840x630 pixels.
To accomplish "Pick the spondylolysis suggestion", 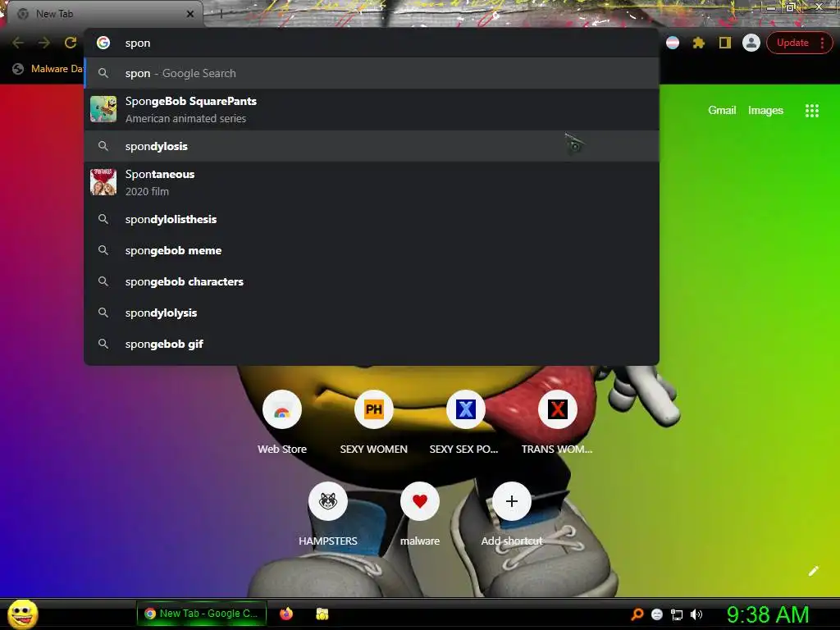I will coord(372,313).
